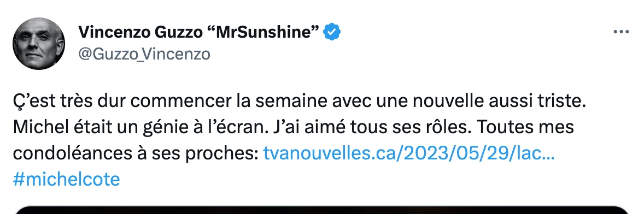Open the three-dot more options menu
The width and height of the screenshot is (644, 214).
pyautogui.click(x=621, y=32)
